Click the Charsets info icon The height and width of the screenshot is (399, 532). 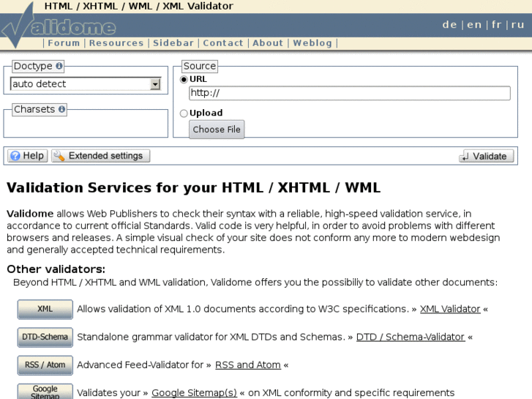coord(61,109)
